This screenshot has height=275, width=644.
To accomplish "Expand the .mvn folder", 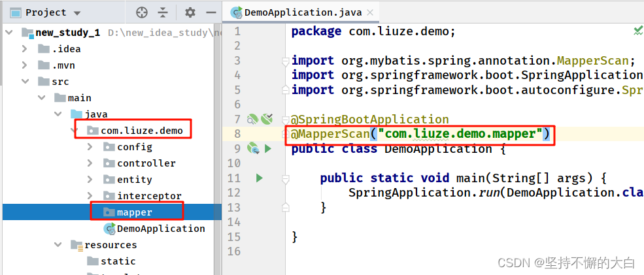I will click(24, 65).
